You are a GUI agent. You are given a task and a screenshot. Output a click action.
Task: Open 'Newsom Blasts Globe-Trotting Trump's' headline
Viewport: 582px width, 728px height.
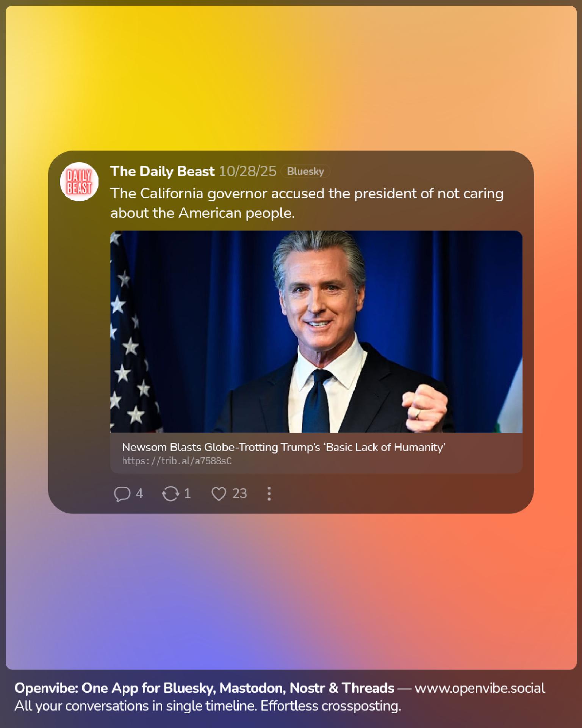pyautogui.click(x=283, y=447)
